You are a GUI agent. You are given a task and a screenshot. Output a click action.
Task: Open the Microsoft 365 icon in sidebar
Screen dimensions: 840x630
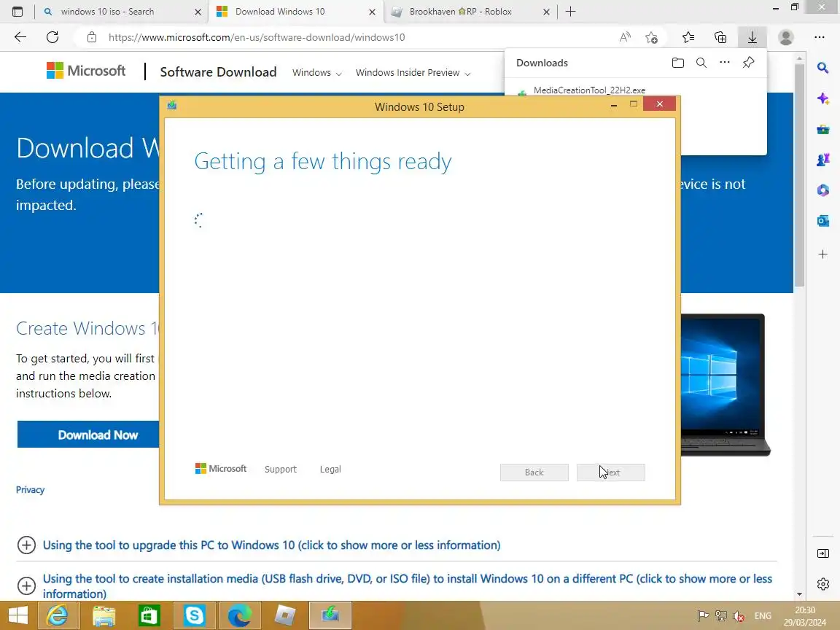[x=822, y=190]
